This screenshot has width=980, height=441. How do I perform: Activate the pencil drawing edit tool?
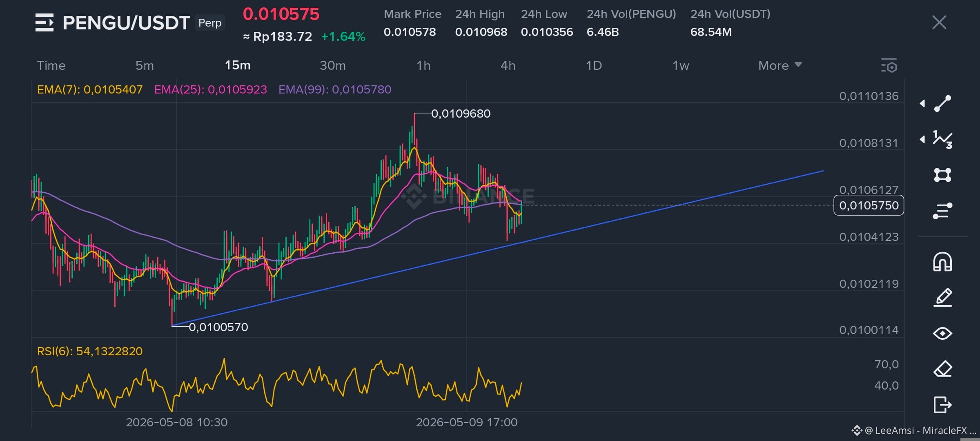coord(942,297)
